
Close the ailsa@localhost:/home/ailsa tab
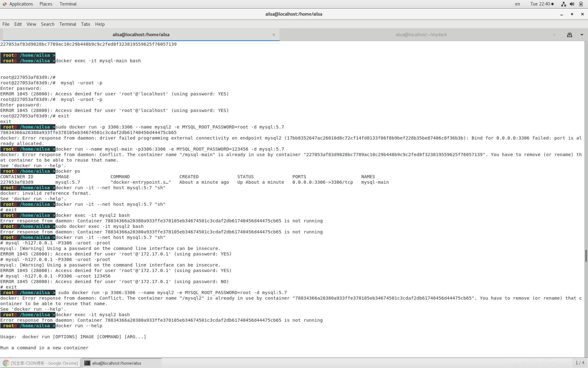(274, 35)
